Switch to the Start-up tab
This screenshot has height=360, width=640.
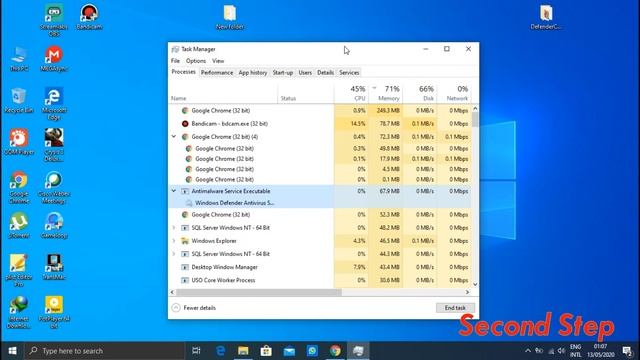point(283,73)
